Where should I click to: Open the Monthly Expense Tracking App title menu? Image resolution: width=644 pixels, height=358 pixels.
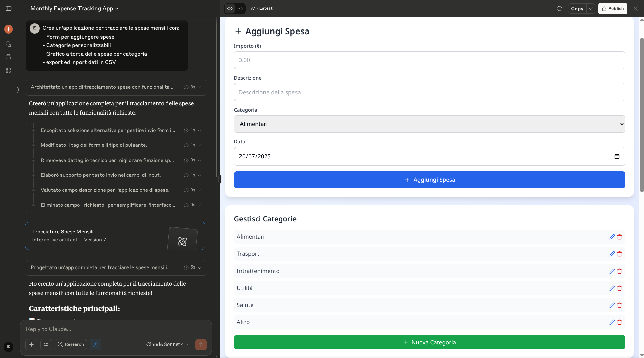[74, 9]
